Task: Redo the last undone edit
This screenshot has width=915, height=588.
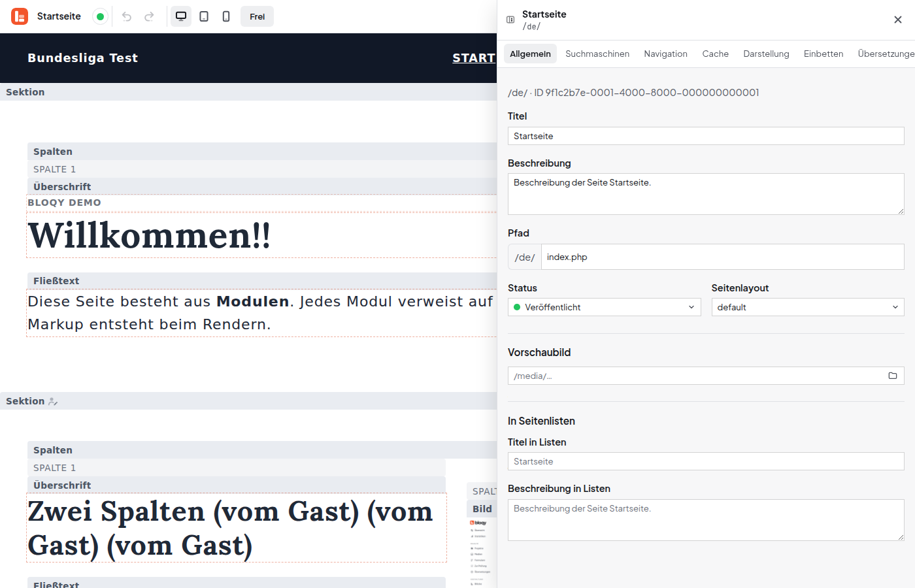Action: click(149, 16)
